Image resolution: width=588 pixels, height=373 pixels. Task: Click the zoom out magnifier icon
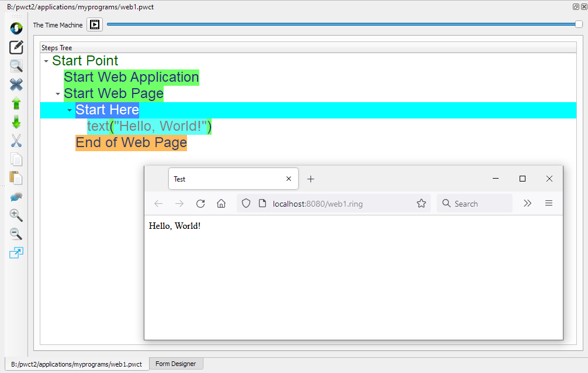point(16,234)
